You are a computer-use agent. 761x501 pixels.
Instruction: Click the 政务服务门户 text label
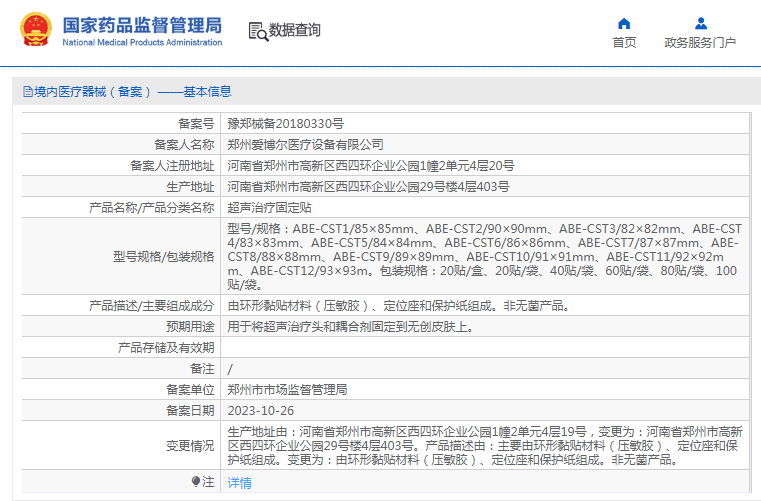click(700, 43)
